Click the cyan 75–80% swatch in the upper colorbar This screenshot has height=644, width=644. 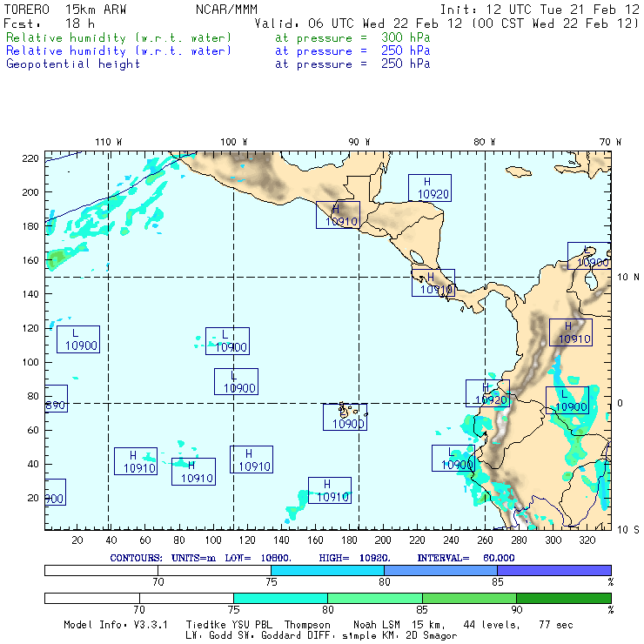pos(327,570)
